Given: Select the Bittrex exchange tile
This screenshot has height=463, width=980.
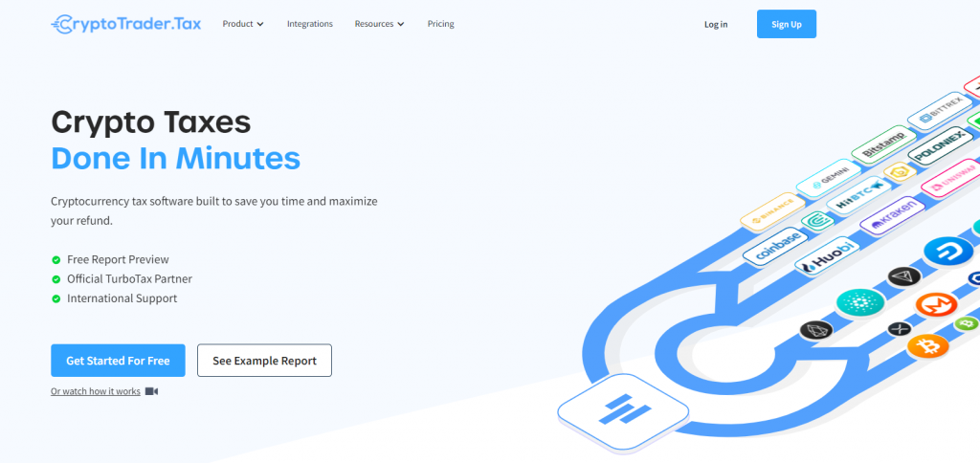Looking at the screenshot, I should click(x=939, y=113).
